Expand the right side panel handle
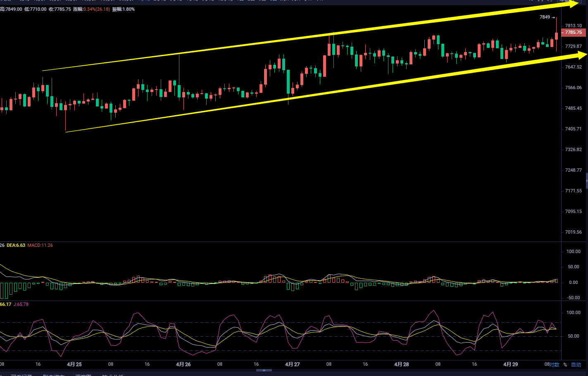Viewport: 588px width, 376px height. tap(586, 181)
